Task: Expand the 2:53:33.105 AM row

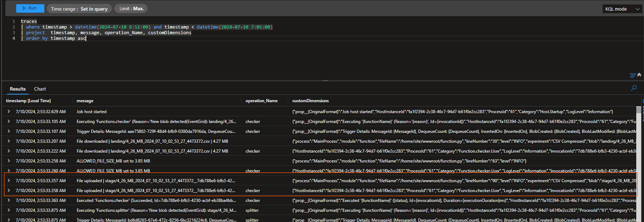Action: tap(9, 121)
